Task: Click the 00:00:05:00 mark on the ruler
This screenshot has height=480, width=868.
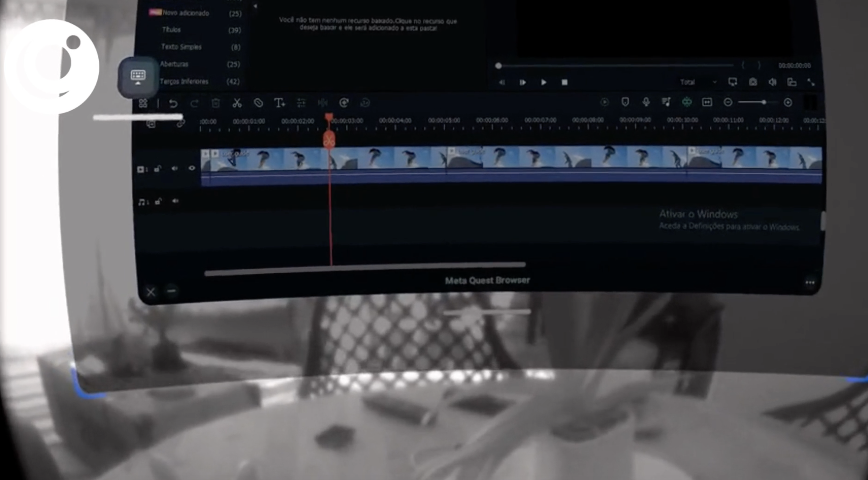Action: coord(444,121)
